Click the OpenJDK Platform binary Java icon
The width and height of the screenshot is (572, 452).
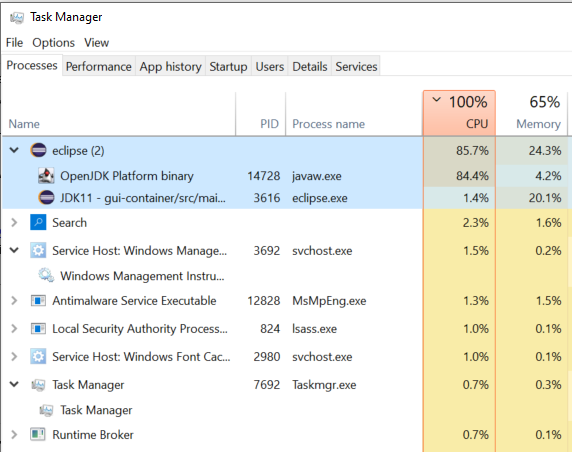pyautogui.click(x=46, y=176)
